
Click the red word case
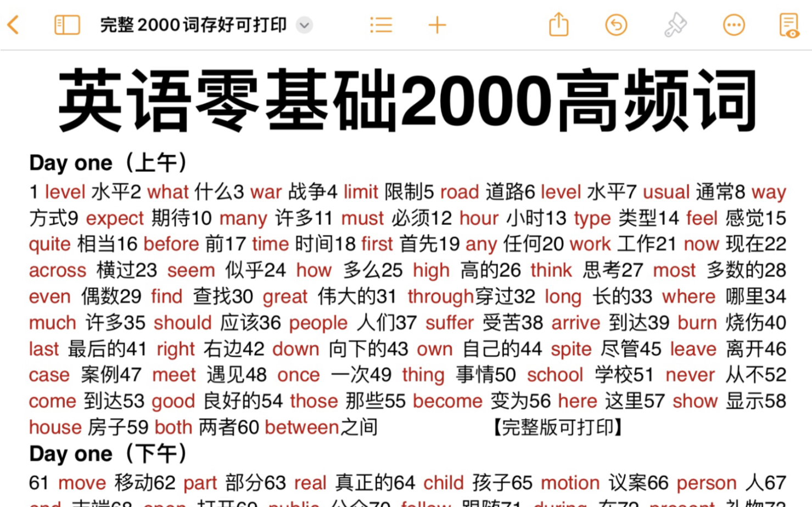tap(49, 375)
